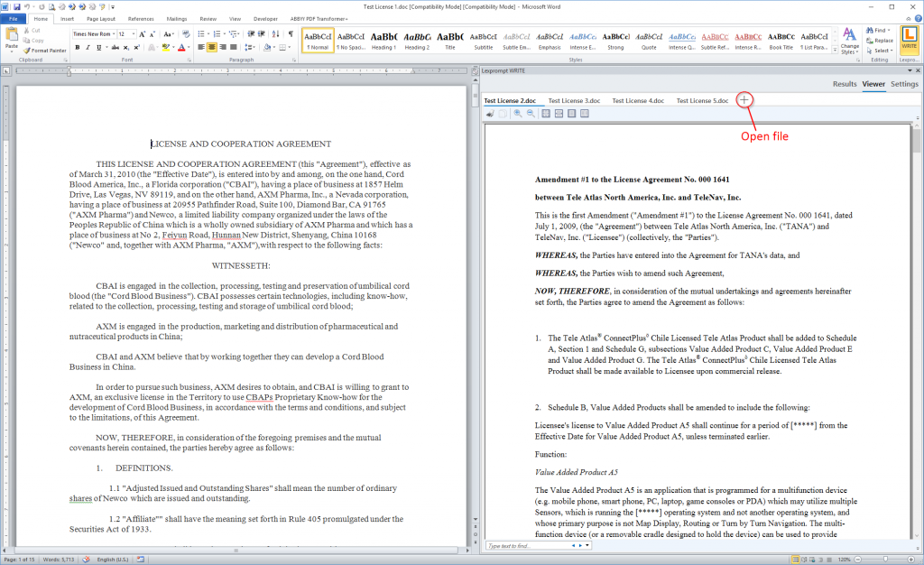Toggle the highlighted Center alignment button
Screen dimensions: 924x565
(211, 47)
